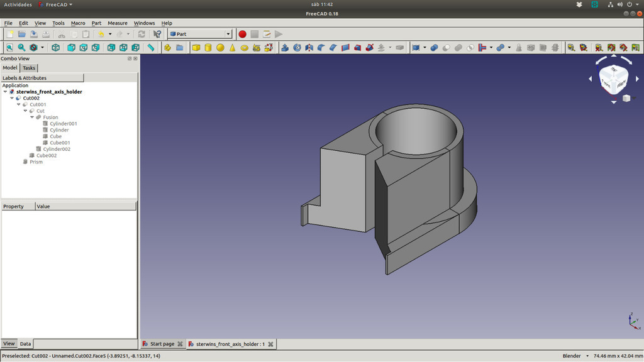Open the draw style dropdown arrow
The image size is (644, 362).
point(42,48)
